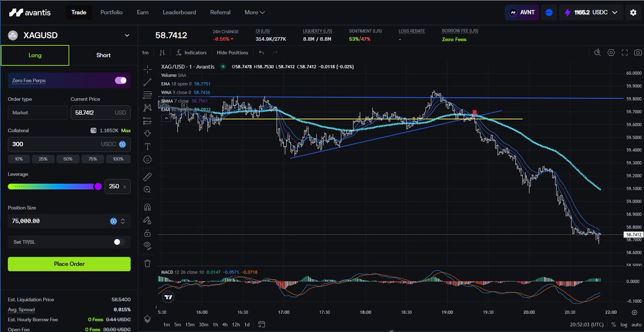Image resolution: width=644 pixels, height=332 pixels.
Task: Open the emoji sticker tool
Action: 148,159
